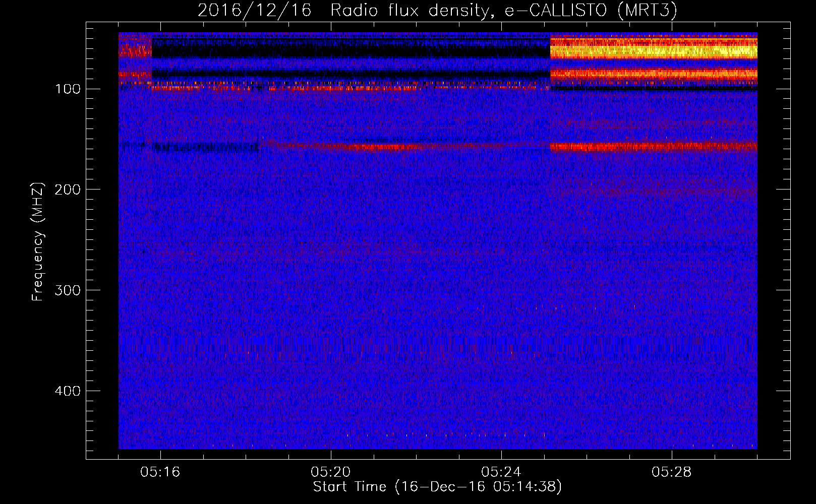Click the 05:16 time tick label
This screenshot has height=504, width=816.
tap(160, 472)
